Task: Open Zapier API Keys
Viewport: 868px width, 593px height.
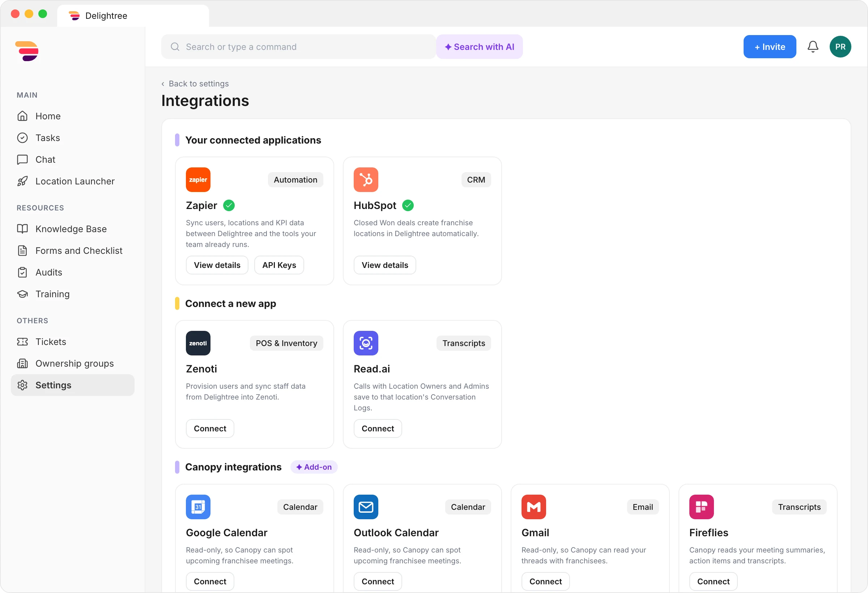Action: (x=279, y=265)
